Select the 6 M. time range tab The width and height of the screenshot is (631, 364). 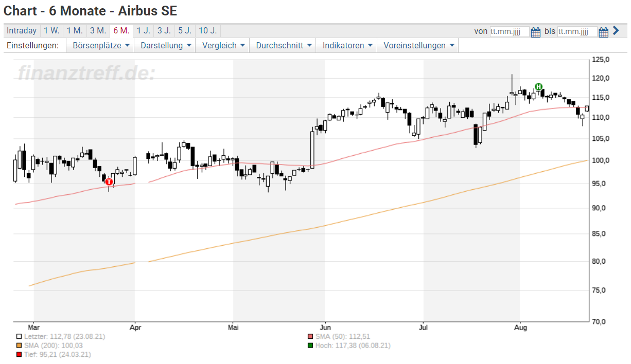121,31
